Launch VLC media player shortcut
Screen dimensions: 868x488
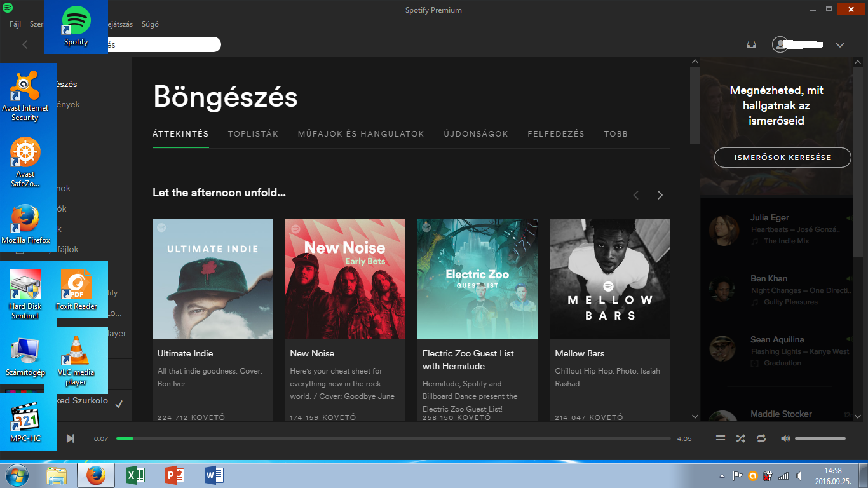[76, 360]
